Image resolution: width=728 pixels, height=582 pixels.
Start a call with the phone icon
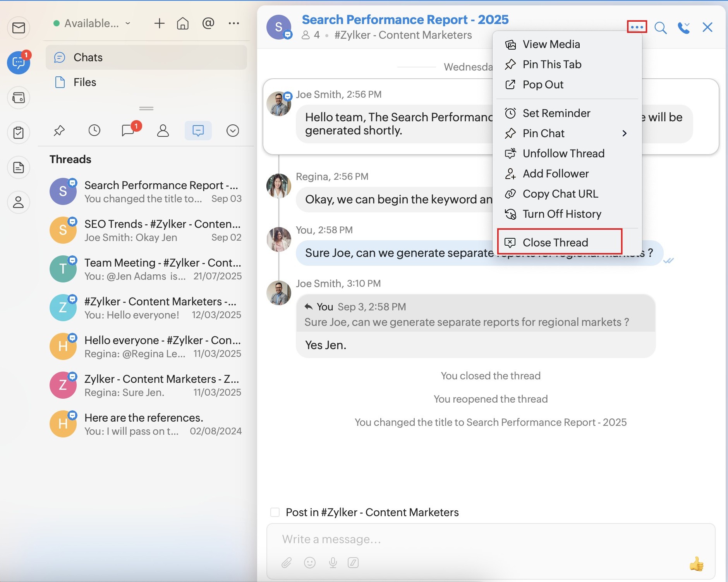tap(683, 28)
